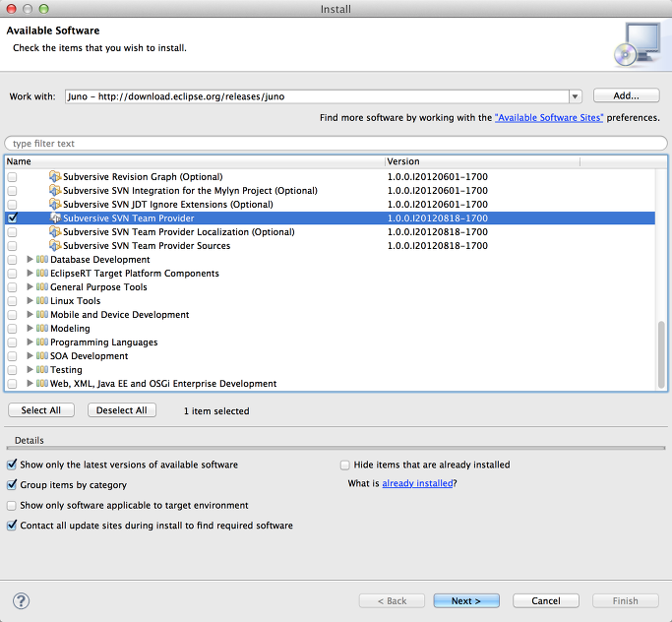This screenshot has height=622, width=672.
Task: Click the Linux Tools category icon
Action: click(42, 300)
